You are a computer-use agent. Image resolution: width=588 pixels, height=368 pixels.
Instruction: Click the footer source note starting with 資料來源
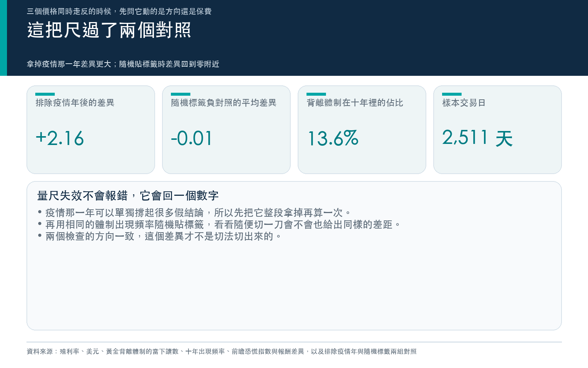(222, 351)
